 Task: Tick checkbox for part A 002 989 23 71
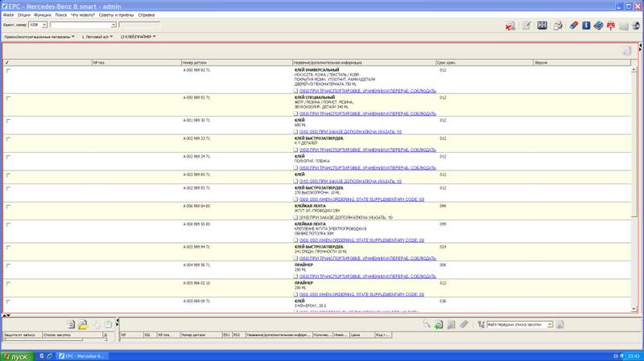[x=8, y=138]
